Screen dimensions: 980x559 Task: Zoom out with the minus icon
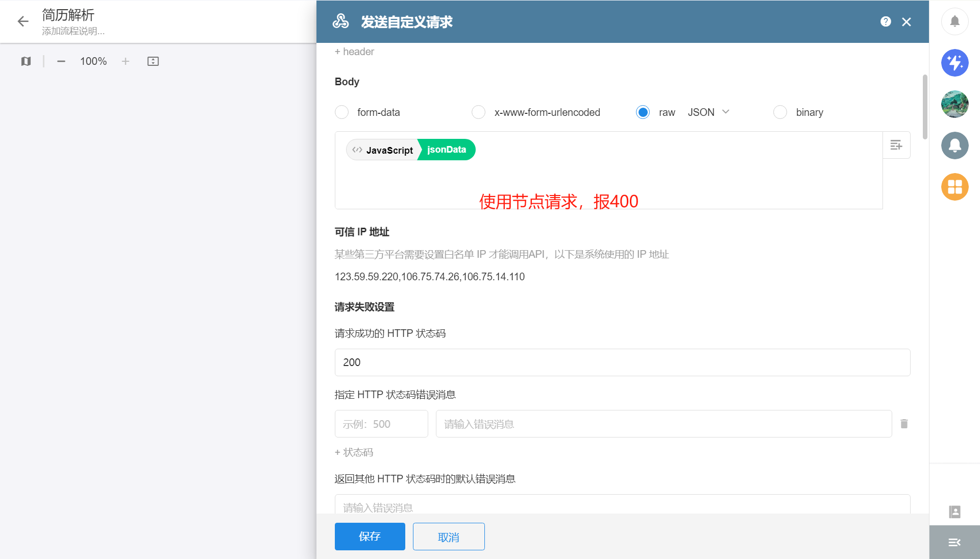click(x=61, y=61)
